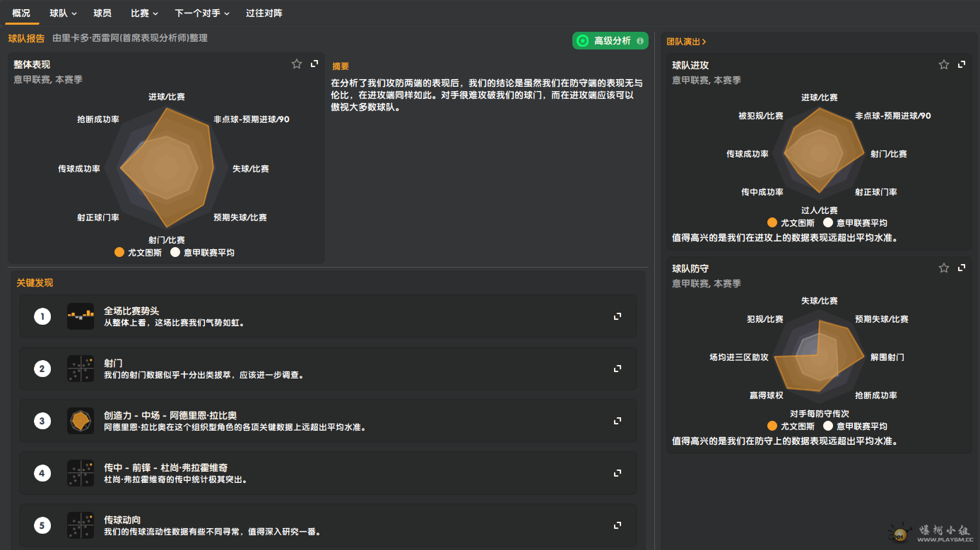Viewport: 980px width, 550px height.
Task: Favorite the 整体表现 panel with star icon
Action: coord(297,64)
